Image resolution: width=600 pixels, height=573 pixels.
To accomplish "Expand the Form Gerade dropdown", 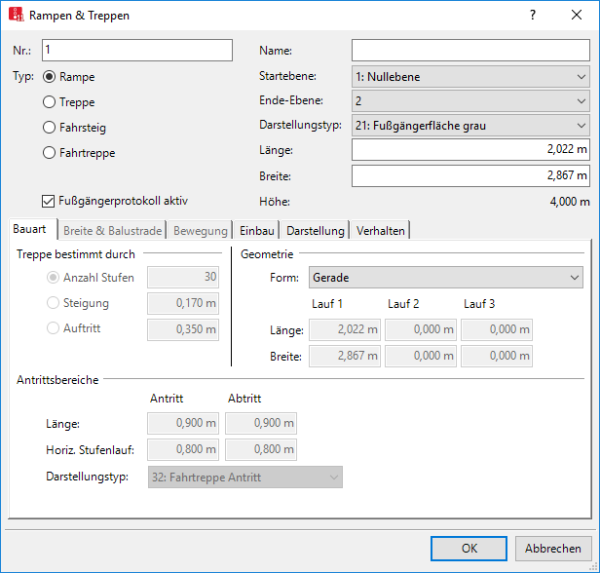I will coord(446,277).
